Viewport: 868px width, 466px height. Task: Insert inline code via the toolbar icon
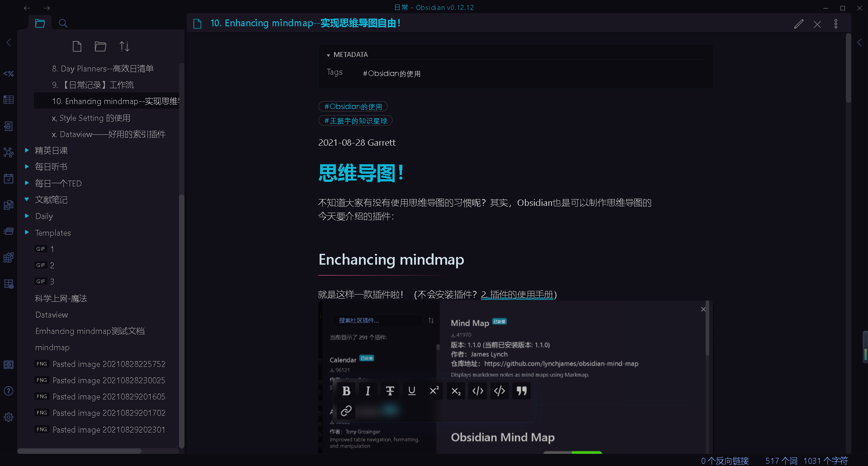(477, 391)
